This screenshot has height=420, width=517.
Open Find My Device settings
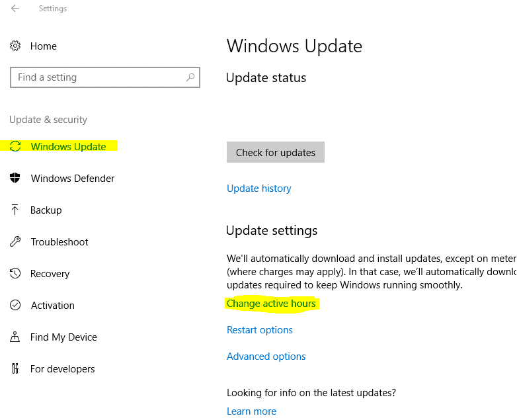click(63, 337)
